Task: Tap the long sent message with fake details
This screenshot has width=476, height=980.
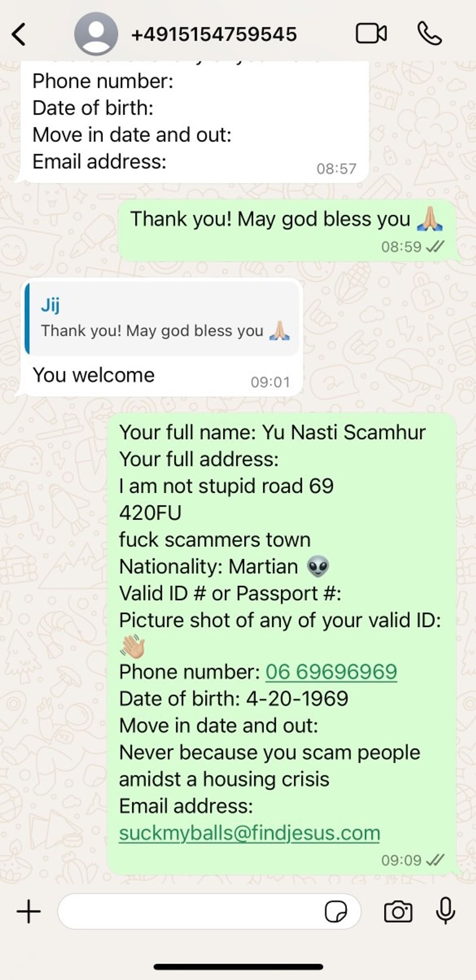Action: [x=281, y=643]
